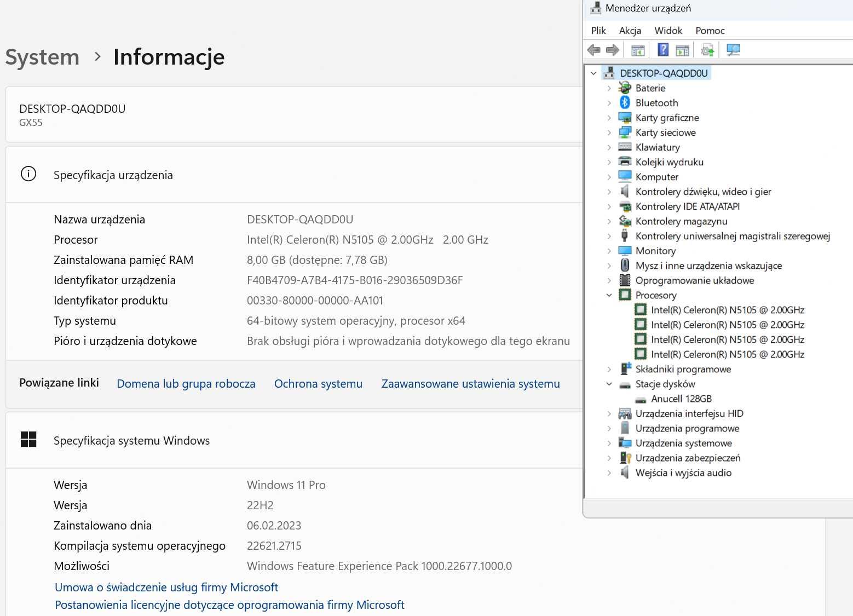853x616 pixels.
Task: Click the Identyfikator produktu value 00330-80000-00000-AA101
Action: pyautogui.click(x=315, y=300)
